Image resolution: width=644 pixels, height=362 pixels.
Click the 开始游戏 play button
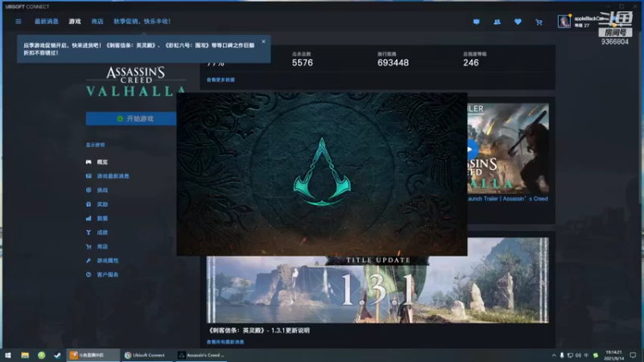pyautogui.click(x=131, y=118)
